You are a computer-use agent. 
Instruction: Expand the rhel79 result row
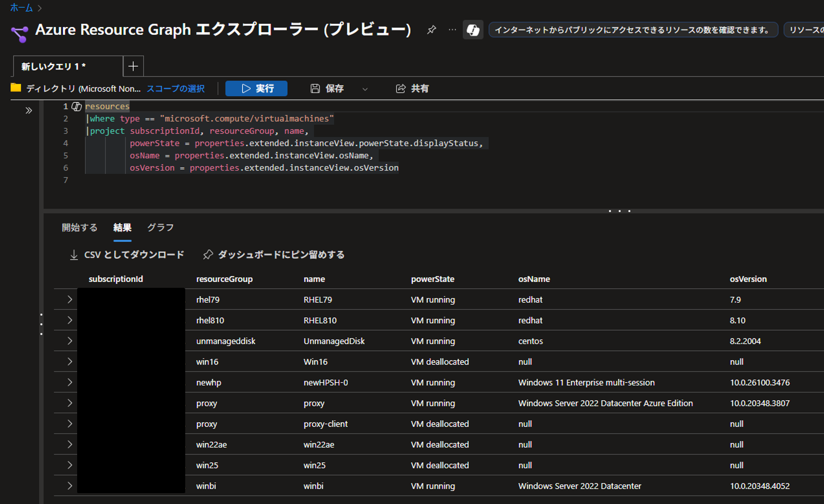click(70, 299)
